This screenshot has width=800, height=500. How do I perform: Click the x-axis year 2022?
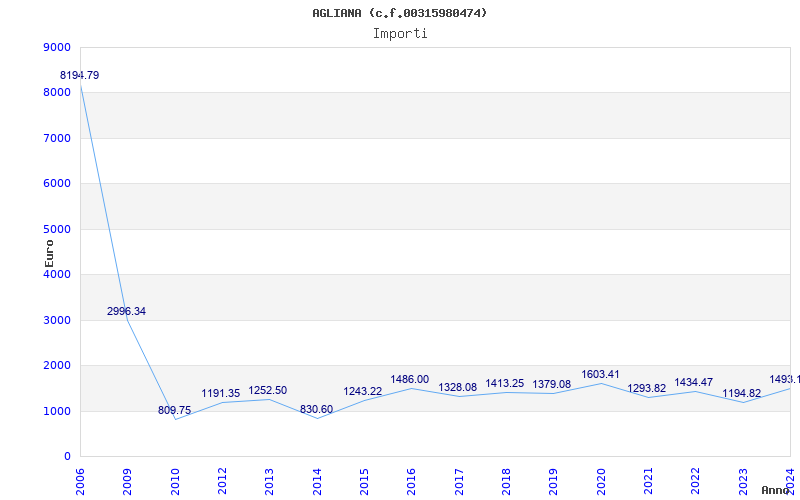coord(696,481)
